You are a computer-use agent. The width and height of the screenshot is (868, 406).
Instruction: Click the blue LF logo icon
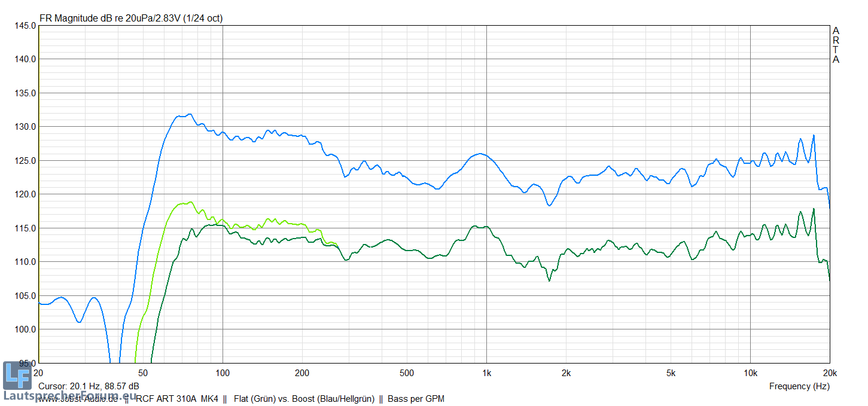pos(17,376)
